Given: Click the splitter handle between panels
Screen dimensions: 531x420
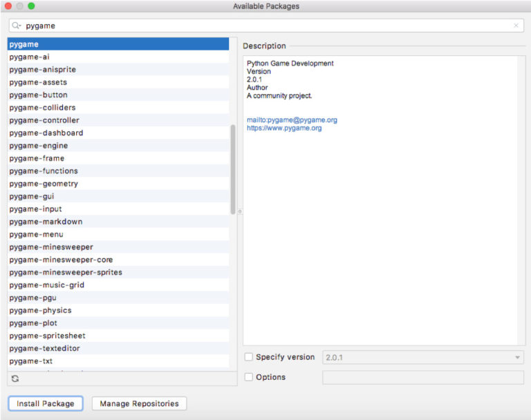Looking at the screenshot, I should click(x=239, y=211).
